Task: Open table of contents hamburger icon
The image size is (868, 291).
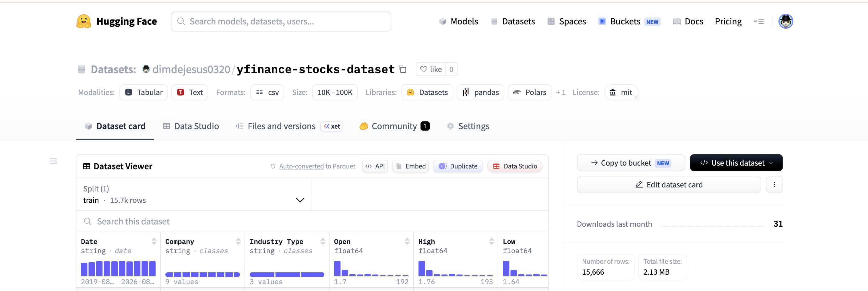Action: [x=53, y=161]
